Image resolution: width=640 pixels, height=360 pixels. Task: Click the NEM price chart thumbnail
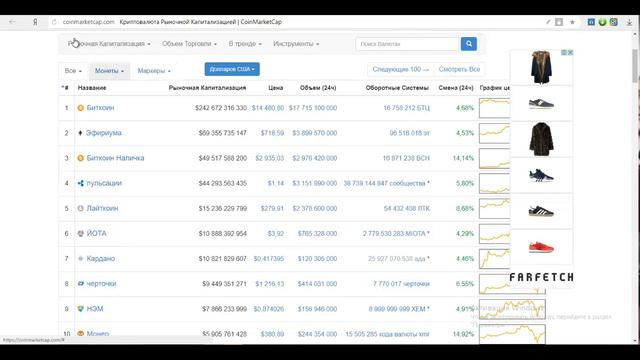tap(513, 309)
